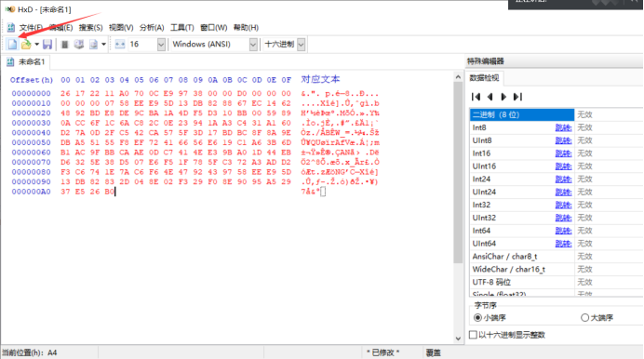Click the Save floppy disk icon
Viewport: 644px width, 359px height.
[47, 45]
